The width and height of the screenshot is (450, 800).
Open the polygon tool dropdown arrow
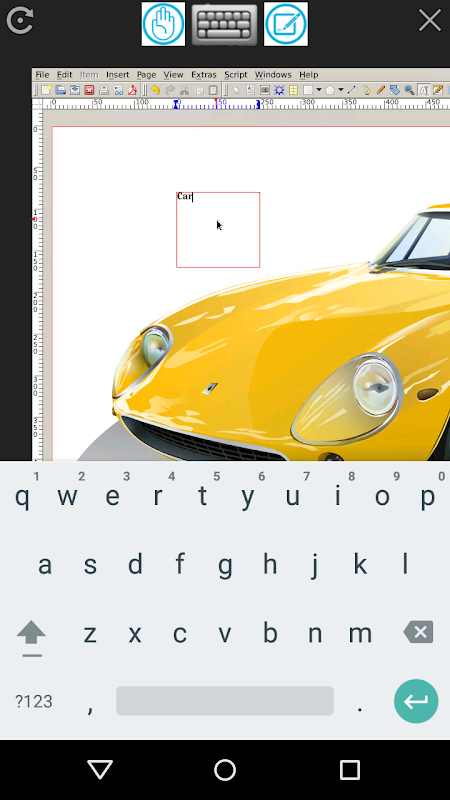(341, 90)
